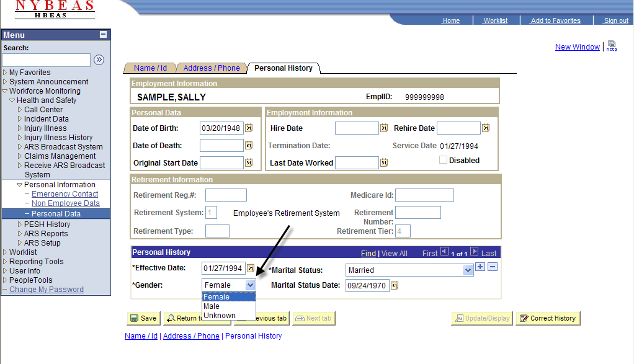Click the Retirement Reg.# input field
Viewport: 634px width, 364px height.
click(x=226, y=195)
